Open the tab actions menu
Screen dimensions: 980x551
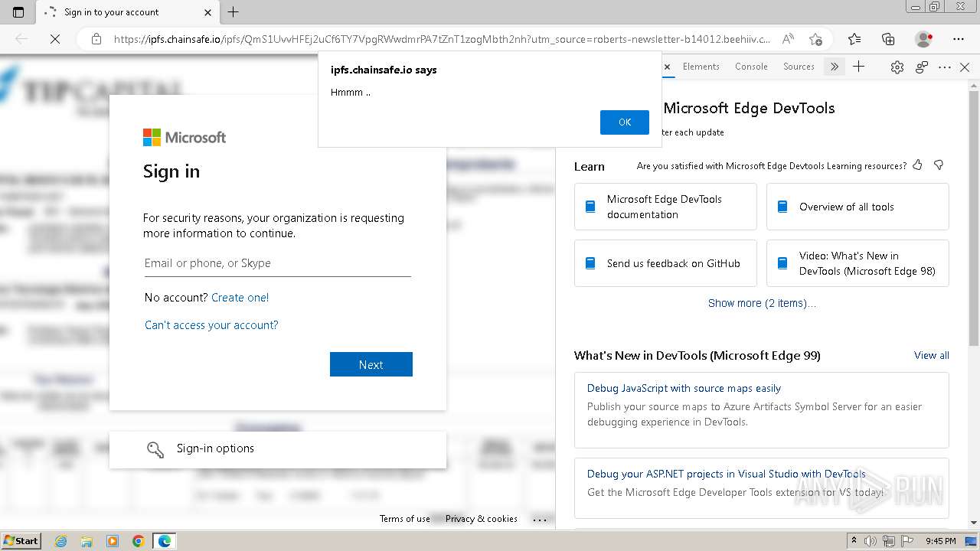coord(18,12)
